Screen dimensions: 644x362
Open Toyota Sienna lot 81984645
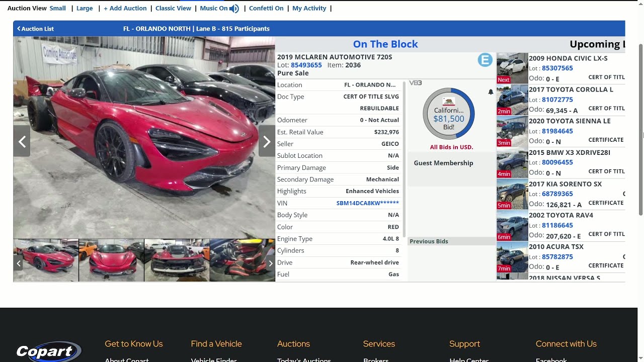pyautogui.click(x=557, y=131)
